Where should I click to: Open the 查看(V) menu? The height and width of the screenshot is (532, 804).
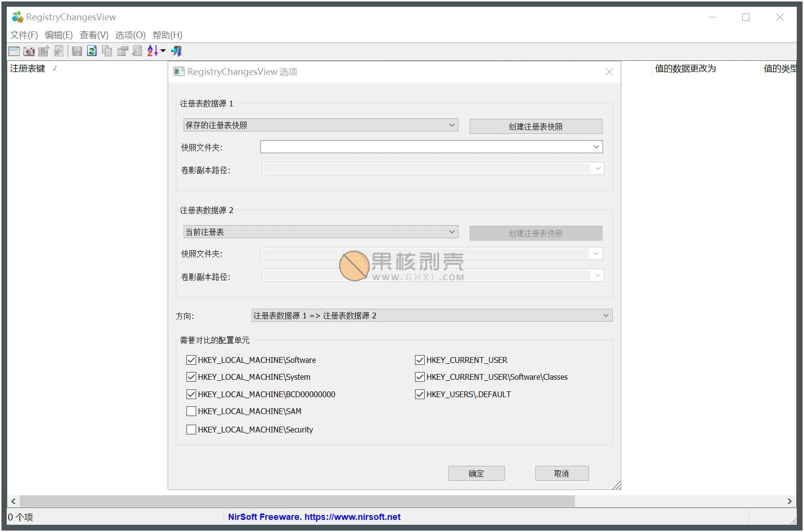[x=94, y=35]
